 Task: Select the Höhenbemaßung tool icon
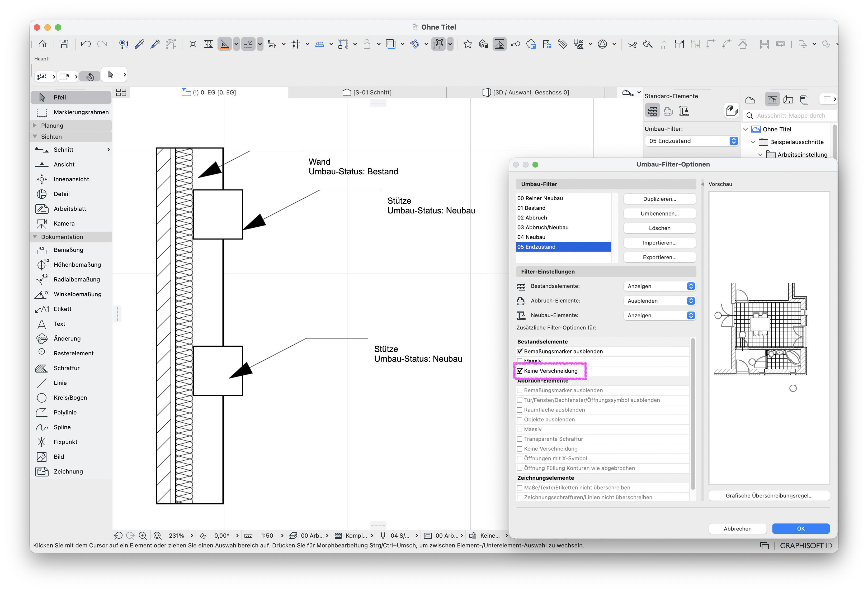(x=42, y=265)
